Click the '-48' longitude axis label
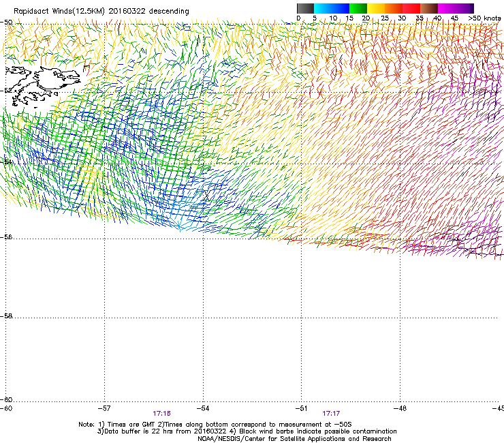This screenshot has width=504, height=443. pyautogui.click(x=400, y=408)
